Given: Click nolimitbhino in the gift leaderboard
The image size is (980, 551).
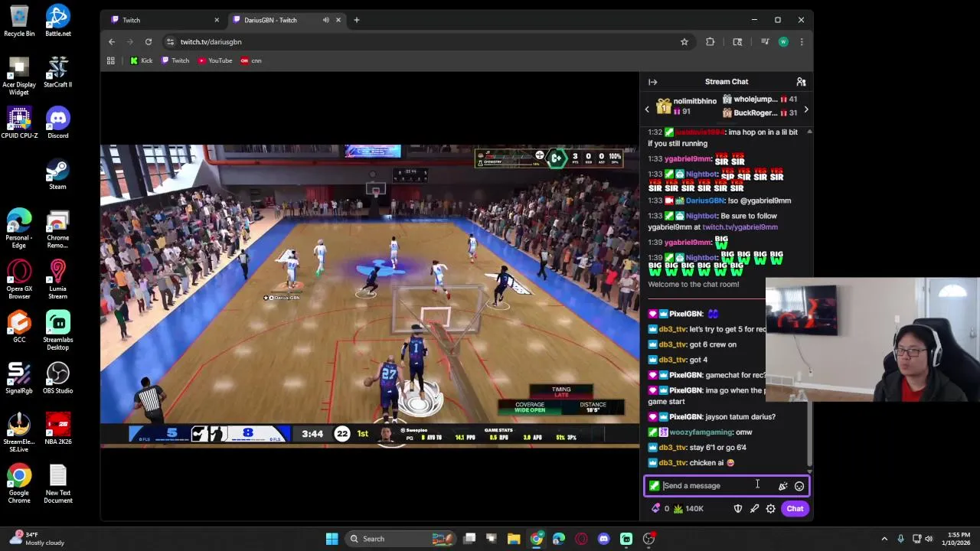Looking at the screenshot, I should (694, 101).
